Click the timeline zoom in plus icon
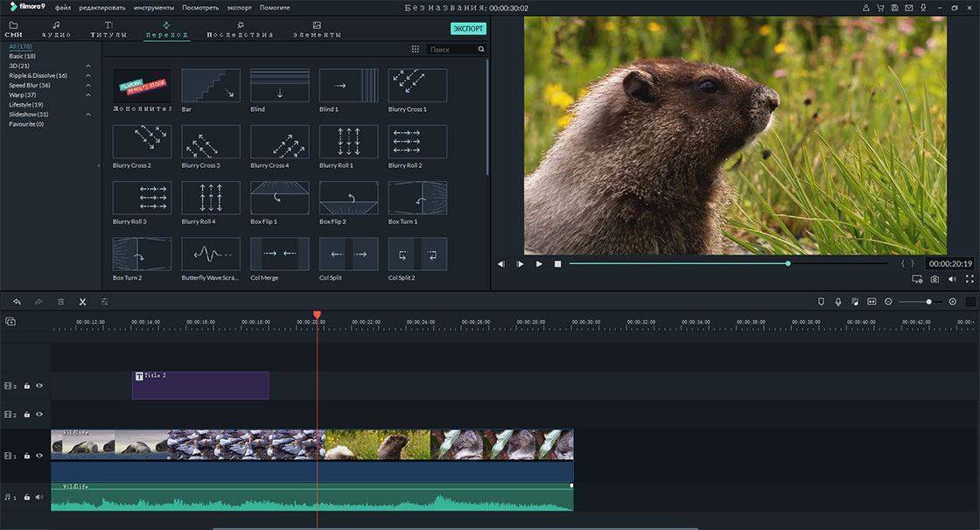Screen dimensions: 980x530 point(953,302)
